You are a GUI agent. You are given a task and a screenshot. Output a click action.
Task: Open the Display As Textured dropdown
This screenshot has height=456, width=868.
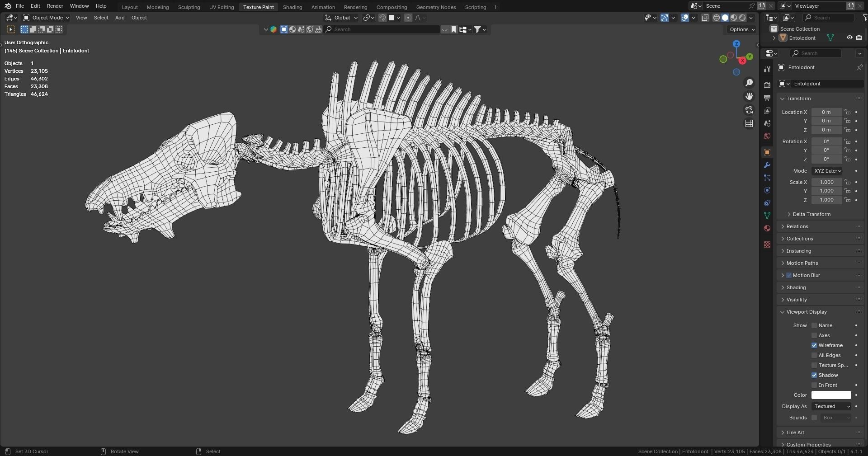coord(831,406)
